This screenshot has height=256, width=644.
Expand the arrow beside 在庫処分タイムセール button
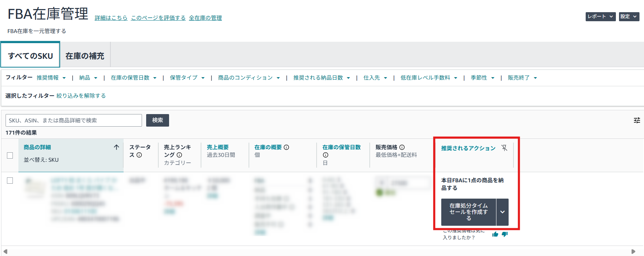(x=502, y=212)
